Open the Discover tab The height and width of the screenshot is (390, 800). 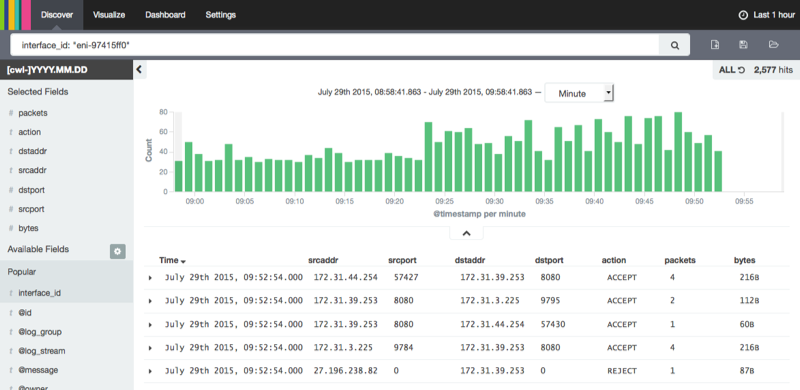tap(57, 15)
